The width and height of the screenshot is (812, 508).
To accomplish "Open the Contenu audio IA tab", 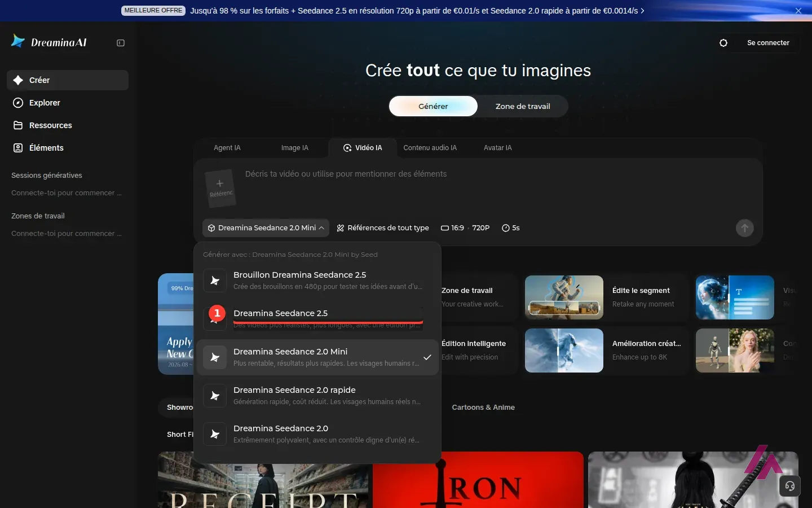I will [x=430, y=148].
